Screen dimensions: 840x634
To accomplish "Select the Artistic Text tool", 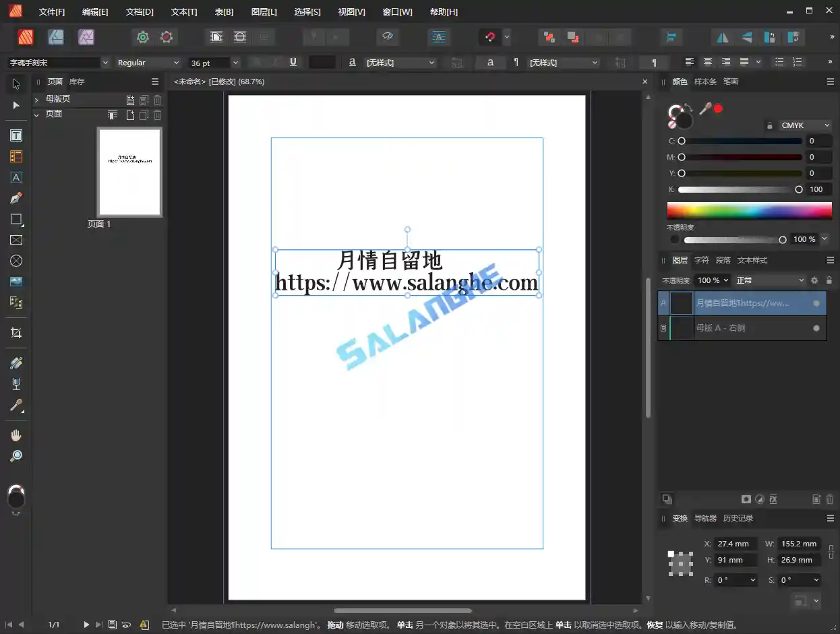I will pyautogui.click(x=16, y=177).
